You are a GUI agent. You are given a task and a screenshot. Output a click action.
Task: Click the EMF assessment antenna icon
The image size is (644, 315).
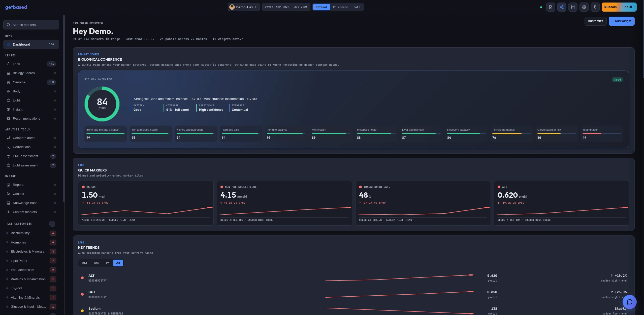8,156
